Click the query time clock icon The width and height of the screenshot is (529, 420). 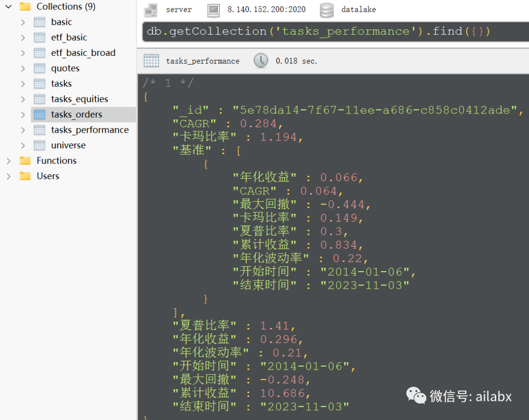click(x=261, y=61)
